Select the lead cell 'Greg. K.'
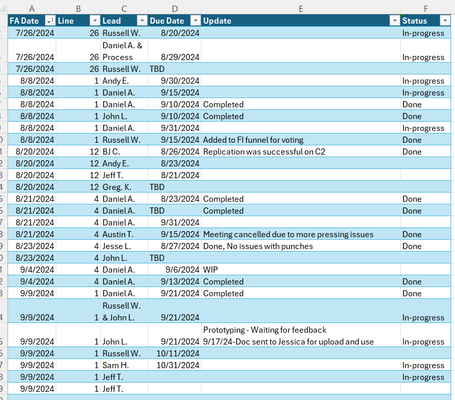The image size is (455, 400). point(124,187)
